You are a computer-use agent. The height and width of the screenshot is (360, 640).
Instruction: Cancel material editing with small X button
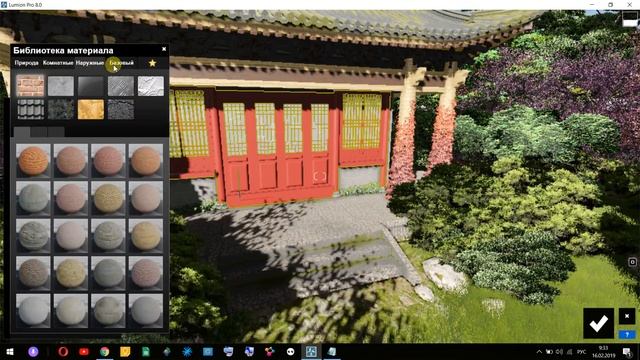[627, 316]
